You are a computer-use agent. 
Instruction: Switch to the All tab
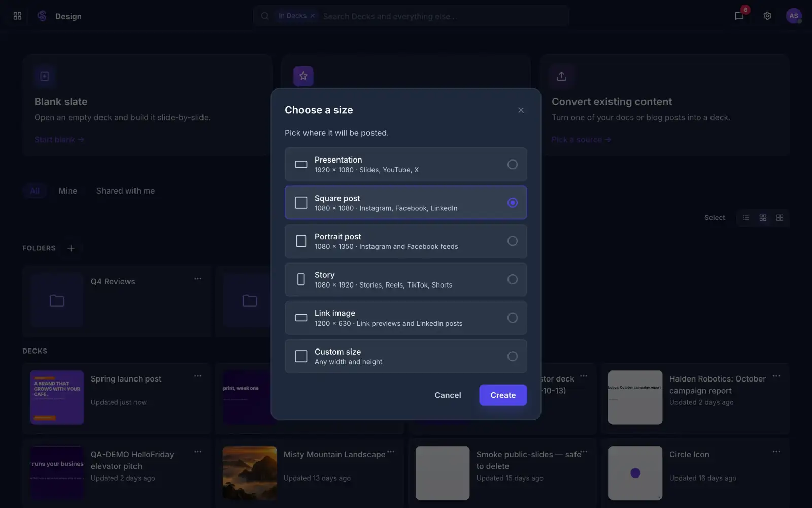pyautogui.click(x=35, y=191)
